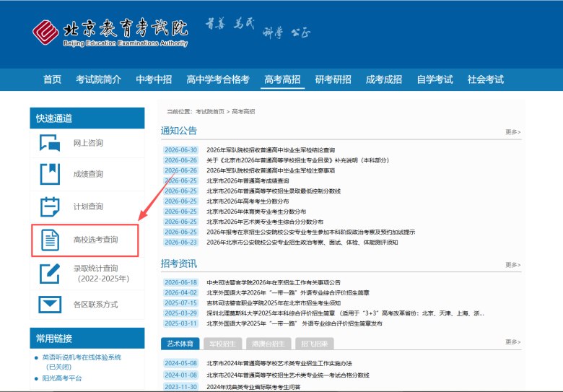Viewport: 563px width, 392px height.
Task: Open the 计划查询 quick link text
Action: [x=88, y=206]
